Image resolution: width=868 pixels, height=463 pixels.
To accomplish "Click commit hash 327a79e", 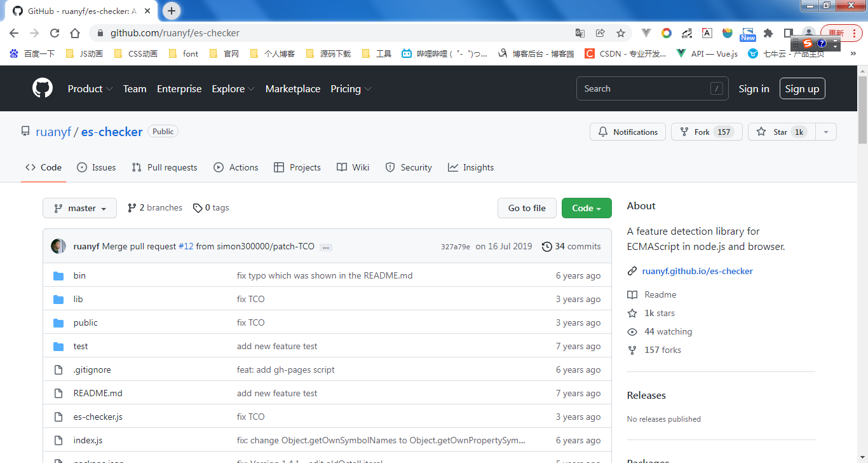I will (x=456, y=247).
